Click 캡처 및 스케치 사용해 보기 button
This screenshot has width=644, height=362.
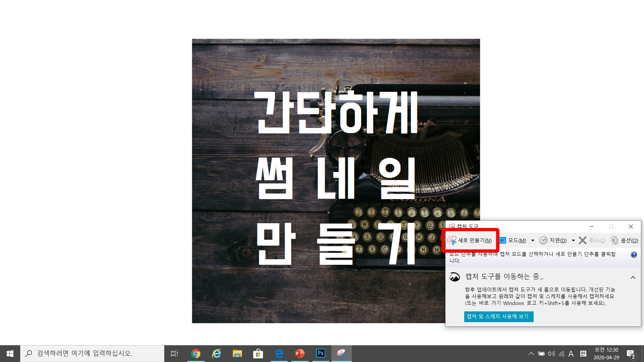[x=498, y=316]
